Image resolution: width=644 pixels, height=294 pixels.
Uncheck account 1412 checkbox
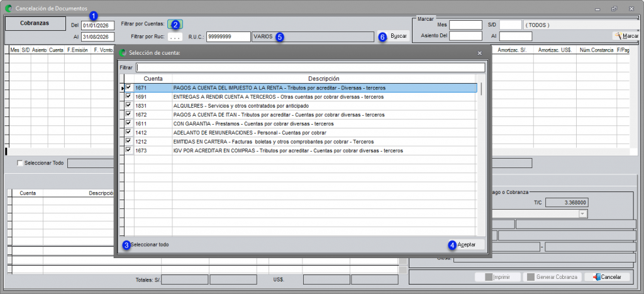pos(128,132)
